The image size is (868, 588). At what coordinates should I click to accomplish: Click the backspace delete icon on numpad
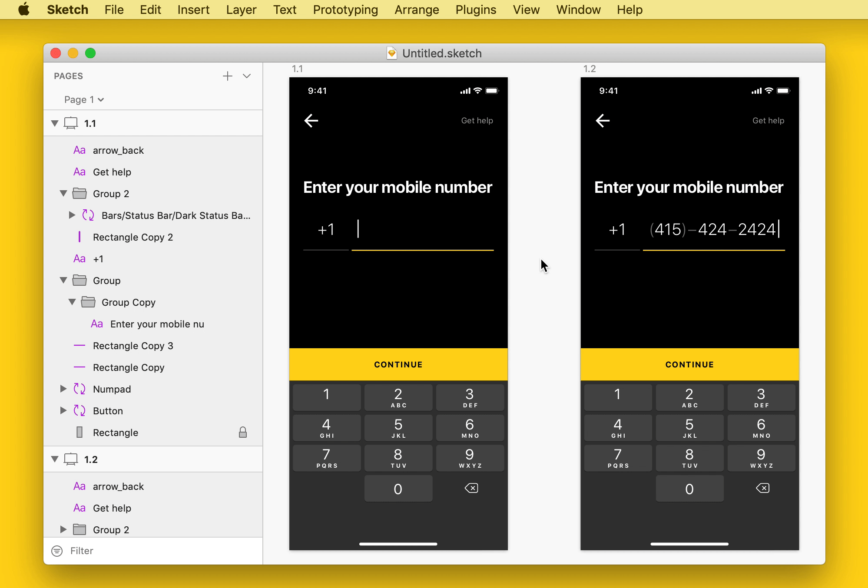click(471, 488)
